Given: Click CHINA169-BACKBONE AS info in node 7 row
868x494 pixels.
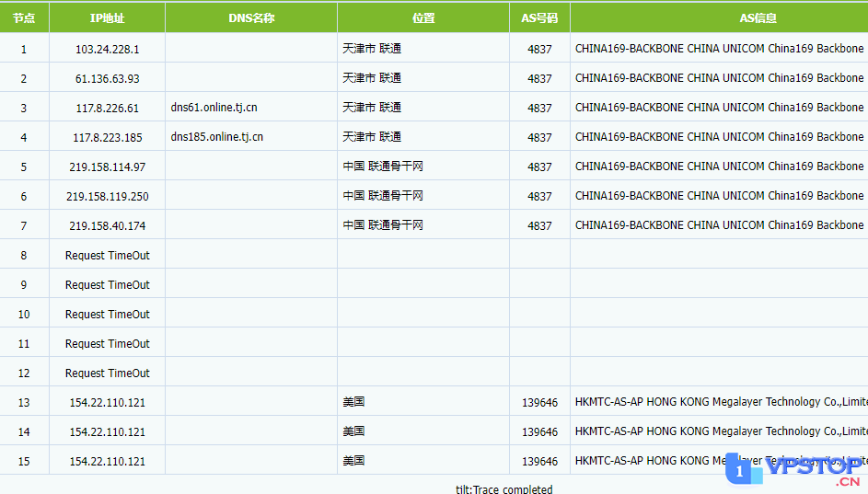Looking at the screenshot, I should pyautogui.click(x=719, y=225).
